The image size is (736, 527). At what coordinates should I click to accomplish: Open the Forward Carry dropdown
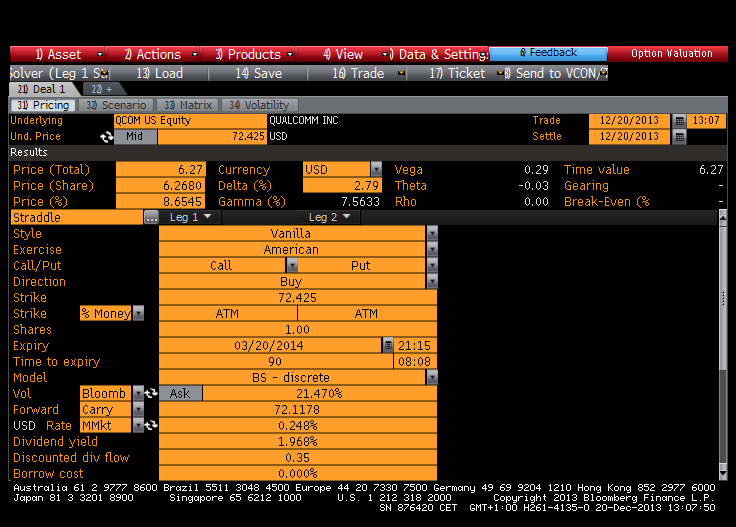click(138, 410)
